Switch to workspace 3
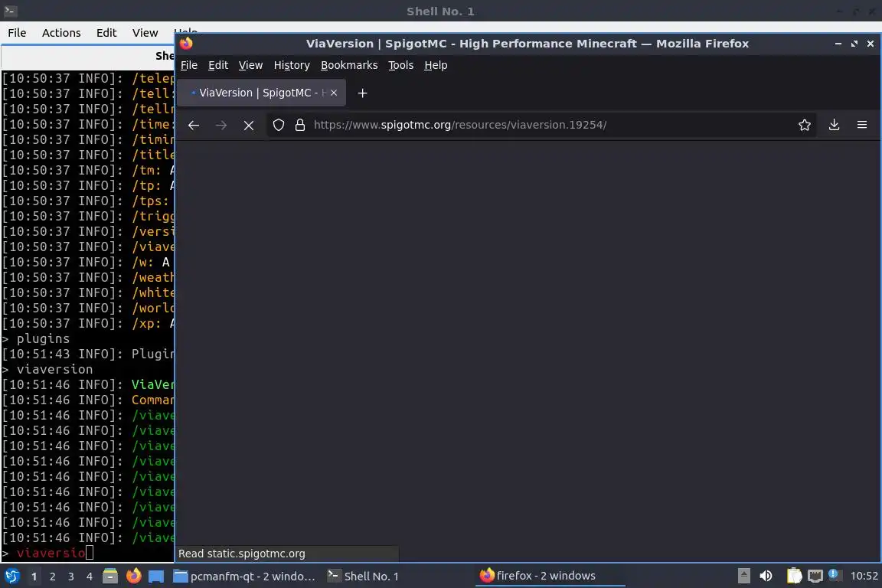Viewport: 882px width, 588px height. click(71, 577)
